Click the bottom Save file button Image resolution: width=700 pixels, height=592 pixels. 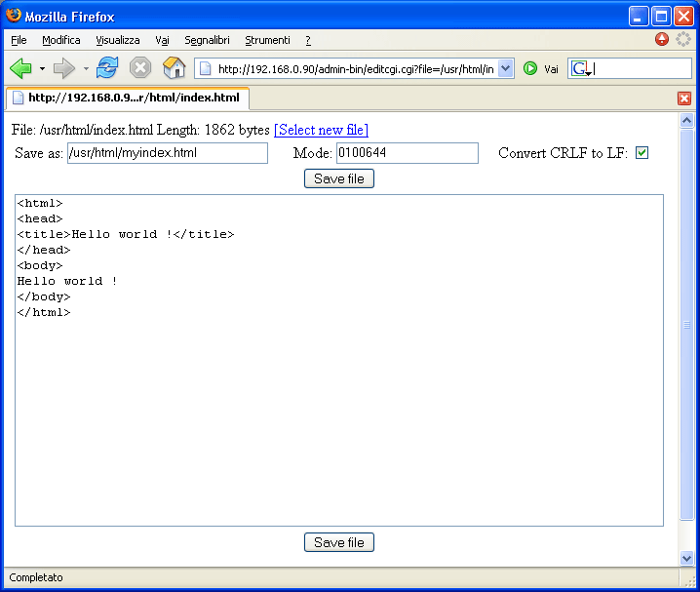click(x=339, y=542)
